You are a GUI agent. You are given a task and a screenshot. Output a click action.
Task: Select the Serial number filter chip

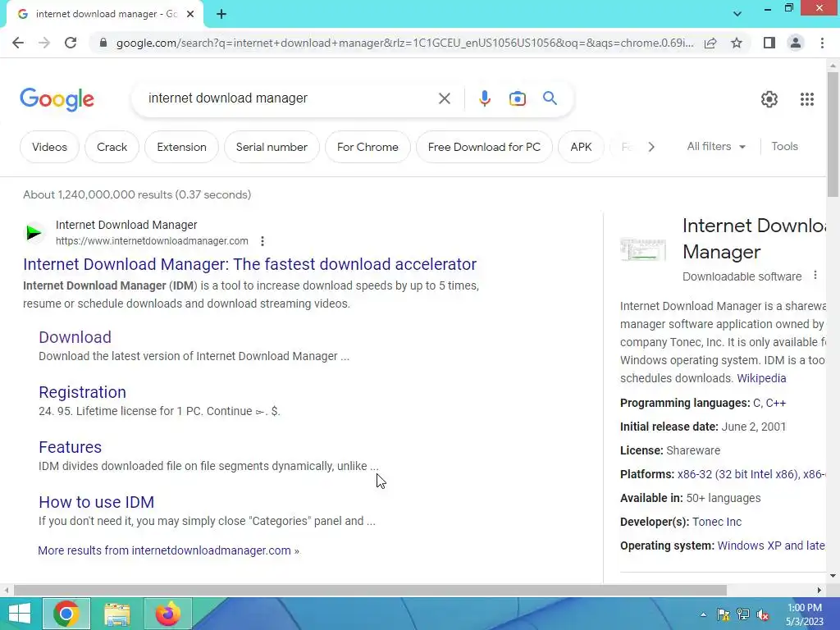coord(272,147)
